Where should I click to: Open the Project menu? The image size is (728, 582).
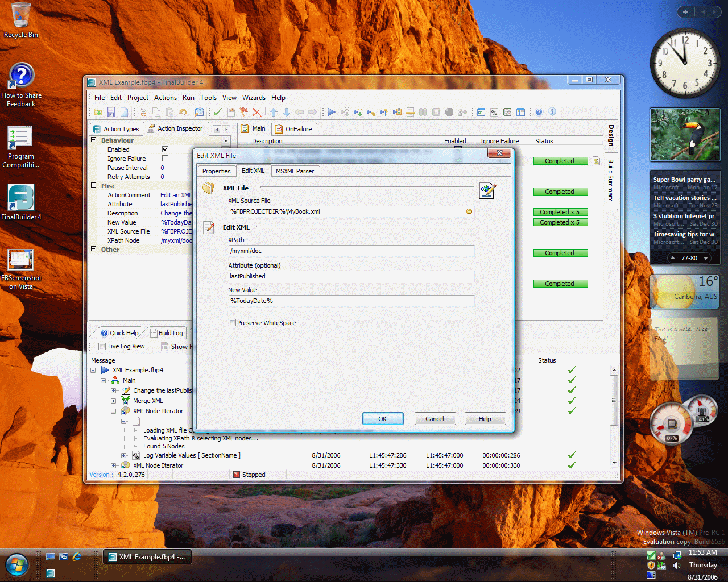[x=138, y=98]
